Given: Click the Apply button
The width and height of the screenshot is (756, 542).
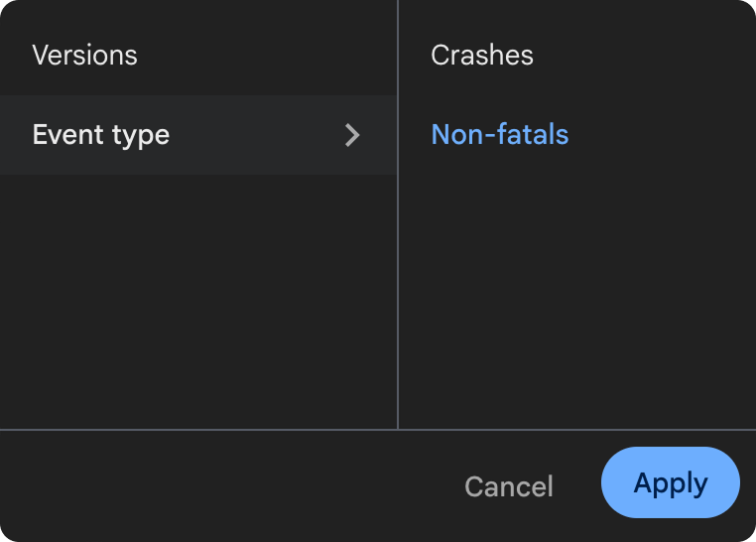Looking at the screenshot, I should pyautogui.click(x=671, y=482).
